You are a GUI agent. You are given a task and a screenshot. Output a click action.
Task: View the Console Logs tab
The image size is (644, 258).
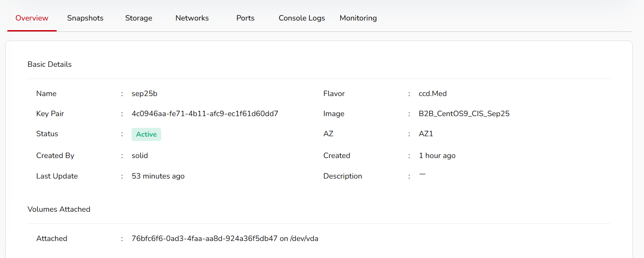tap(302, 18)
